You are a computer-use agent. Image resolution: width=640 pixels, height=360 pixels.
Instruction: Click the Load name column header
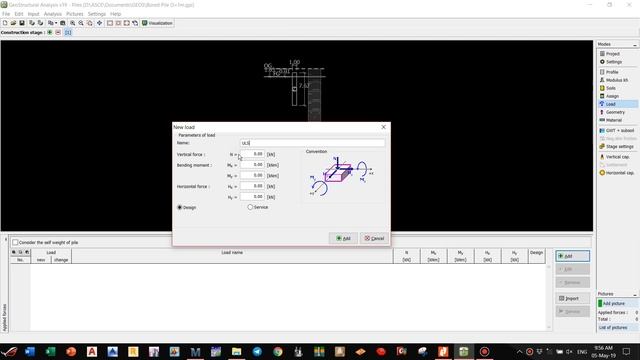tap(232, 253)
